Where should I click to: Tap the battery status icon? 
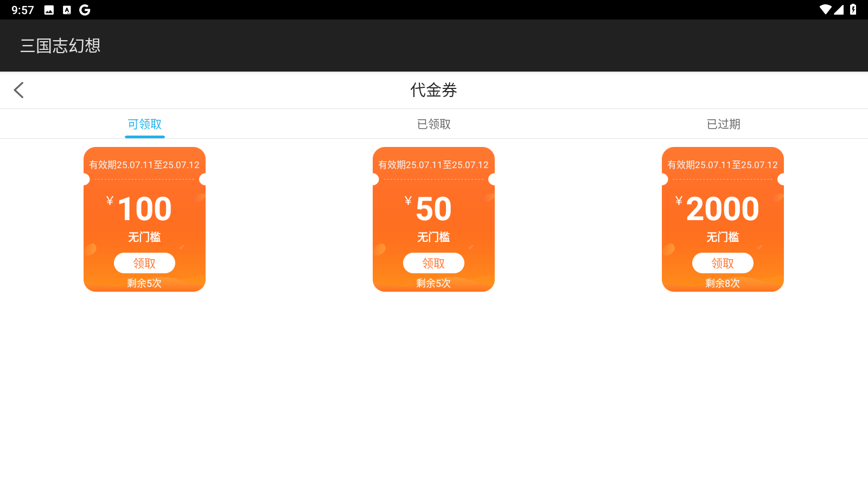pyautogui.click(x=853, y=10)
